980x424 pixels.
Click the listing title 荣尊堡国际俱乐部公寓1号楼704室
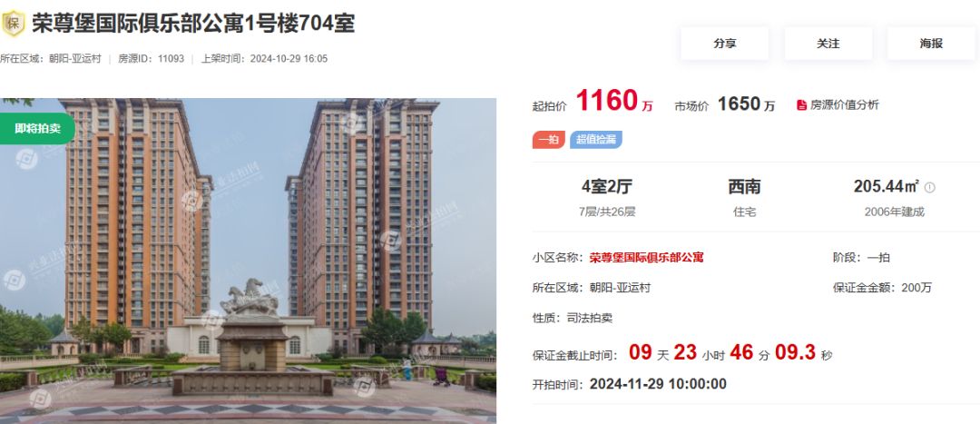click(x=194, y=24)
